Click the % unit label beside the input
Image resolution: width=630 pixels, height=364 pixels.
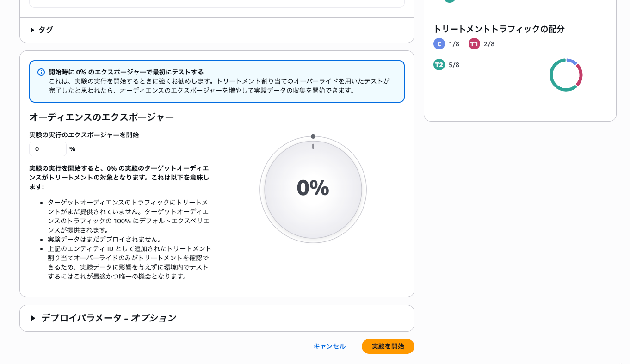tap(72, 149)
